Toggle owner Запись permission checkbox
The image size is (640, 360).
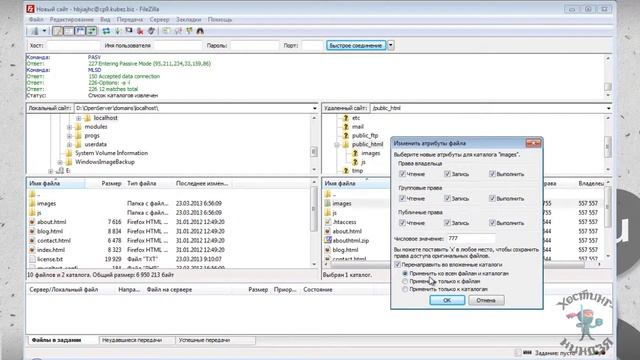point(447,174)
